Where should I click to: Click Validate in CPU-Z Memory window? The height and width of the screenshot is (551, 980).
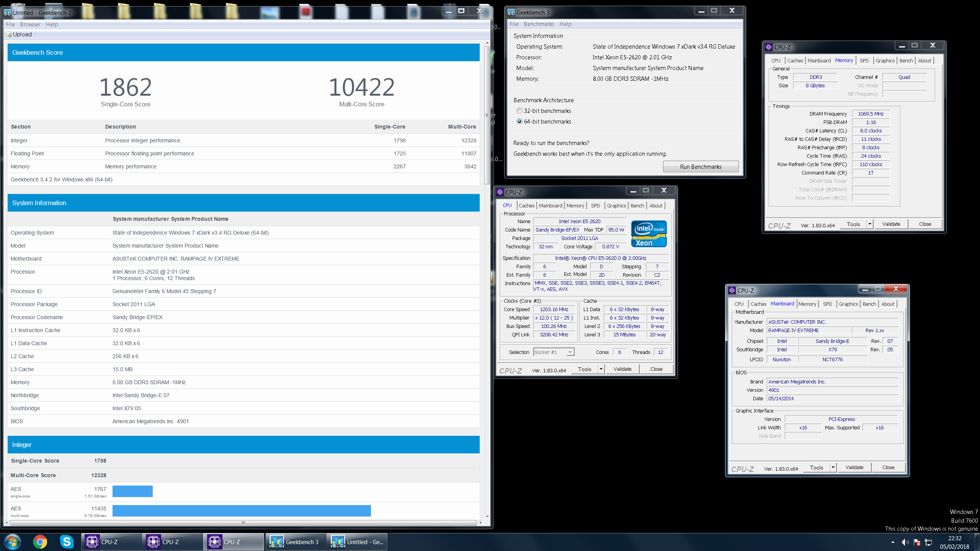[x=891, y=224]
